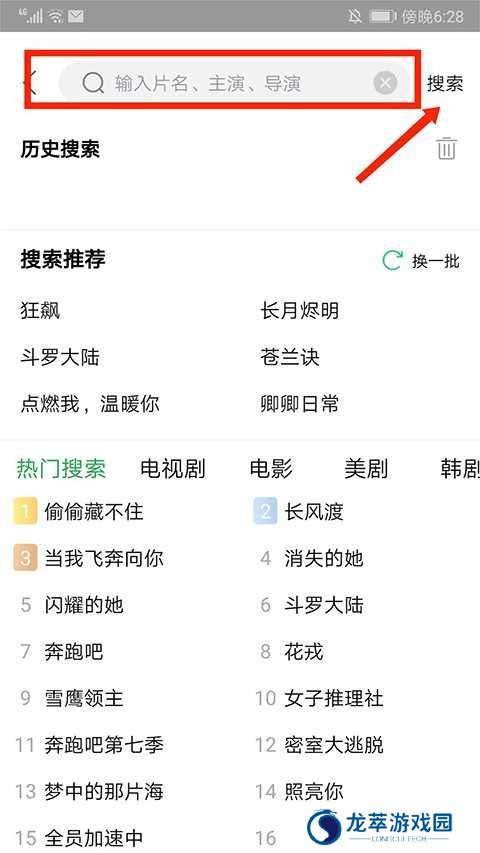
Task: Tap 换一批 to change recommendations
Action: coord(435,261)
